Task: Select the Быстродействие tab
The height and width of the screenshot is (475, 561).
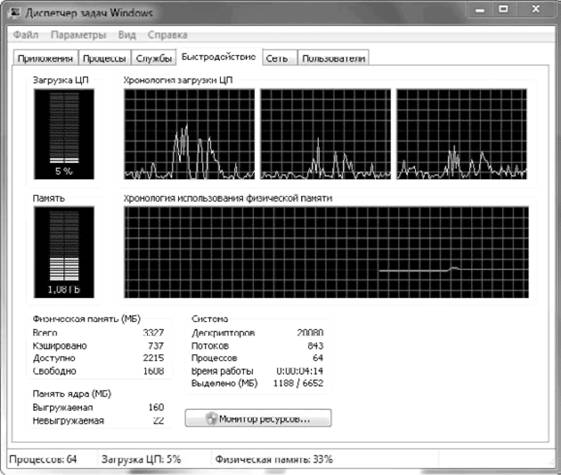Action: pyautogui.click(x=219, y=57)
